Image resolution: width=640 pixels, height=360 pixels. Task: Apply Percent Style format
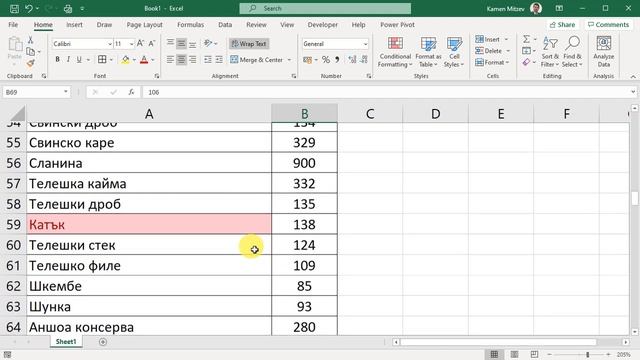[326, 60]
